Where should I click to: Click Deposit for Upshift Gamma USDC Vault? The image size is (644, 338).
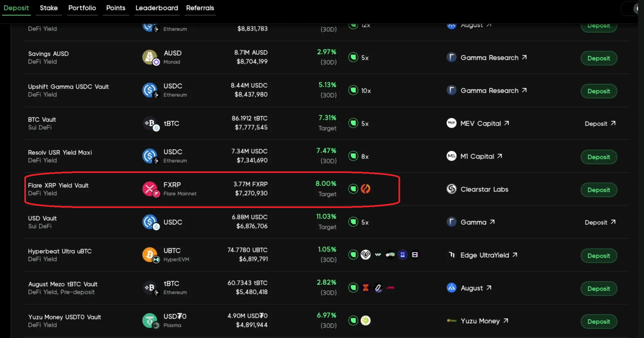599,91
